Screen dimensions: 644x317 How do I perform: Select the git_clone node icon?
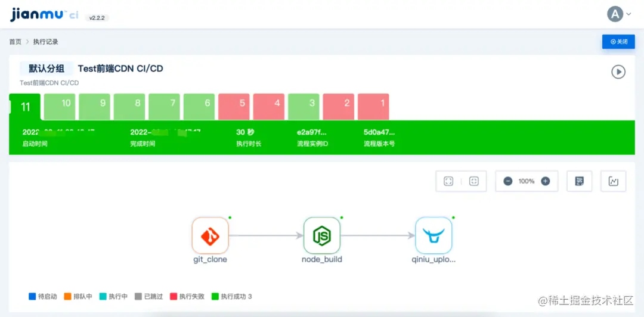tap(210, 236)
